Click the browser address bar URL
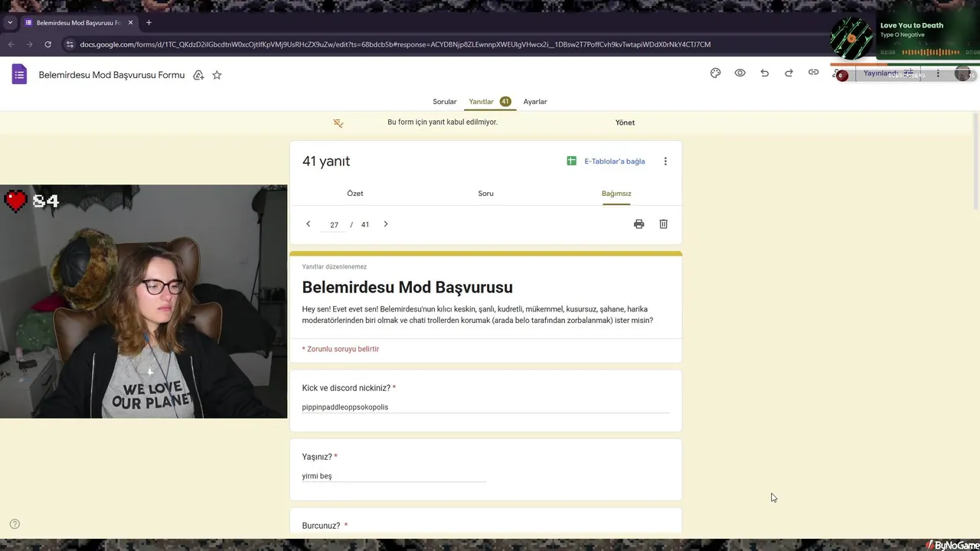 [x=395, y=44]
